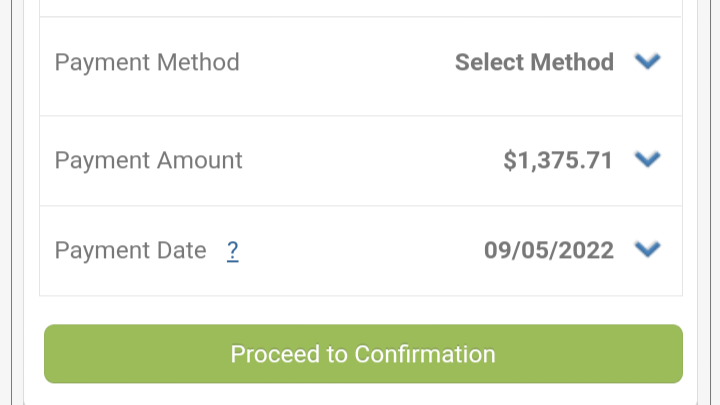The width and height of the screenshot is (720, 405).
Task: Click the bold Select Method text
Action: point(534,62)
